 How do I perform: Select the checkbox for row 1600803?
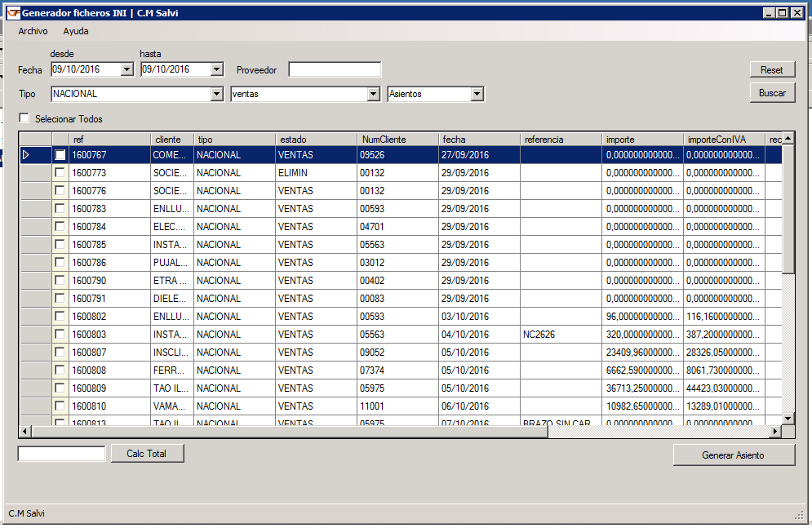pyautogui.click(x=60, y=335)
